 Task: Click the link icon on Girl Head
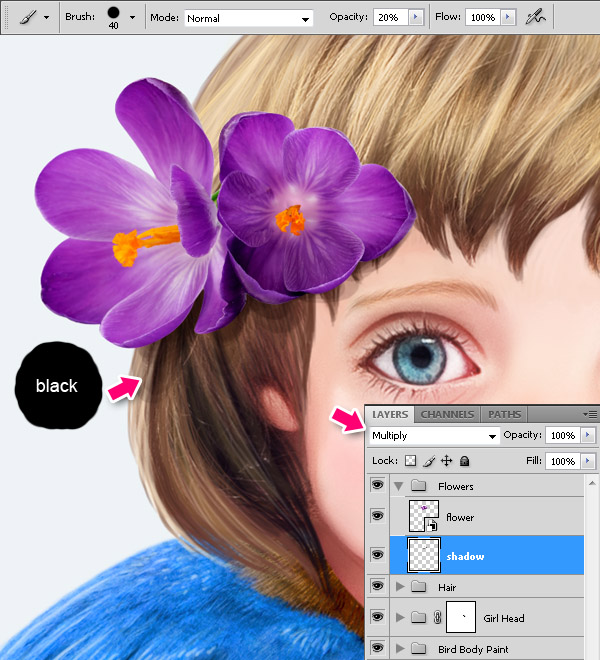point(437,619)
